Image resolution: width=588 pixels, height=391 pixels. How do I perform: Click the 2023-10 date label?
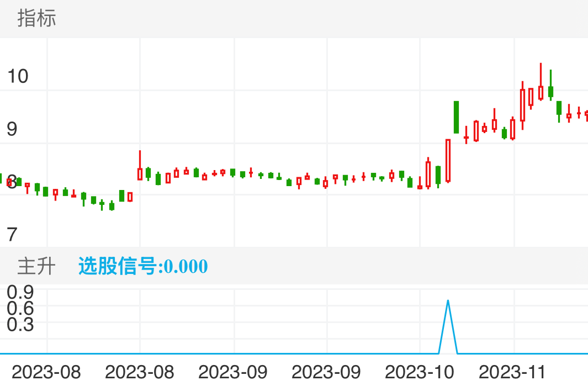coord(419,372)
